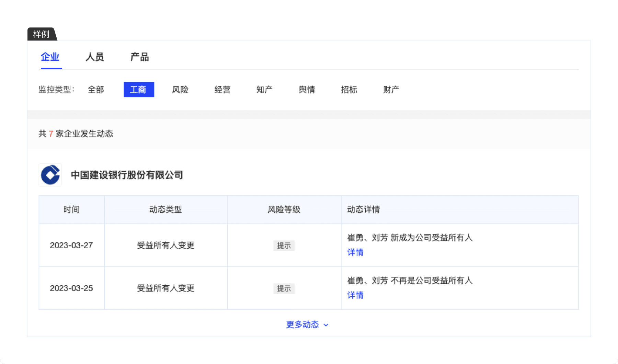Click the 监控类型 label
Screen dimensions: 618x364
click(56, 90)
